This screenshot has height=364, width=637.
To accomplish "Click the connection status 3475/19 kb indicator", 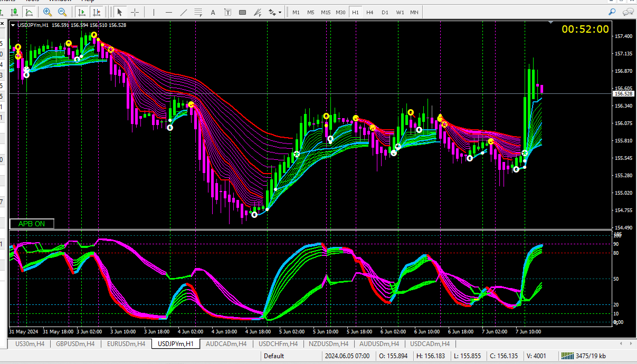I will tap(585, 356).
